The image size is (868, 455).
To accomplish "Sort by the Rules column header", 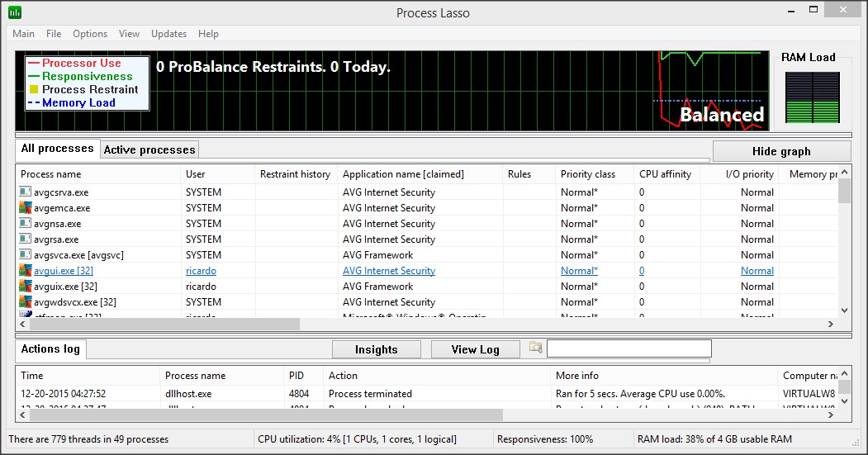I will [529, 173].
